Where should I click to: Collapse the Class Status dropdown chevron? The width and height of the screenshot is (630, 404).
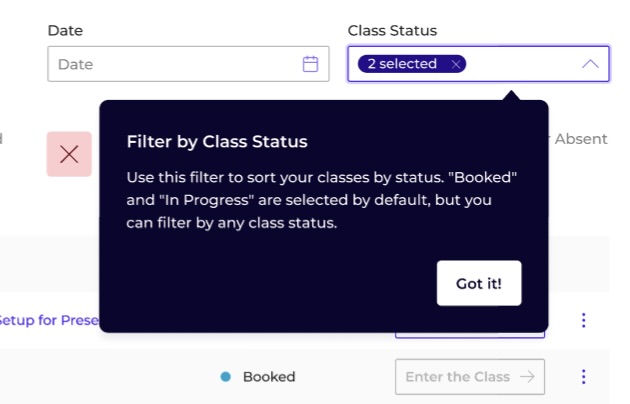click(x=590, y=64)
